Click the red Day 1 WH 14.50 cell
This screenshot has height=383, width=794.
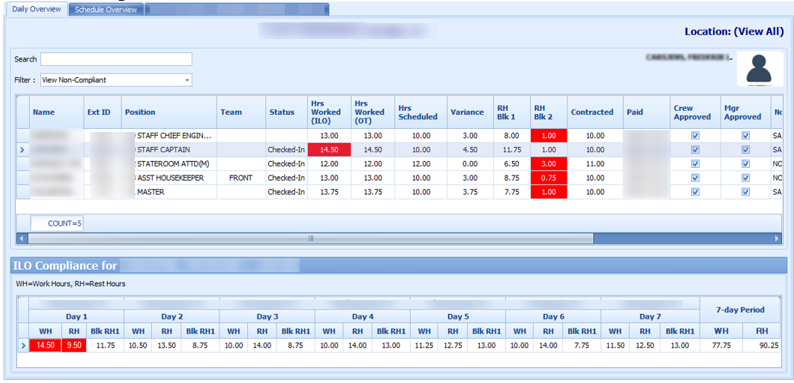tap(45, 346)
